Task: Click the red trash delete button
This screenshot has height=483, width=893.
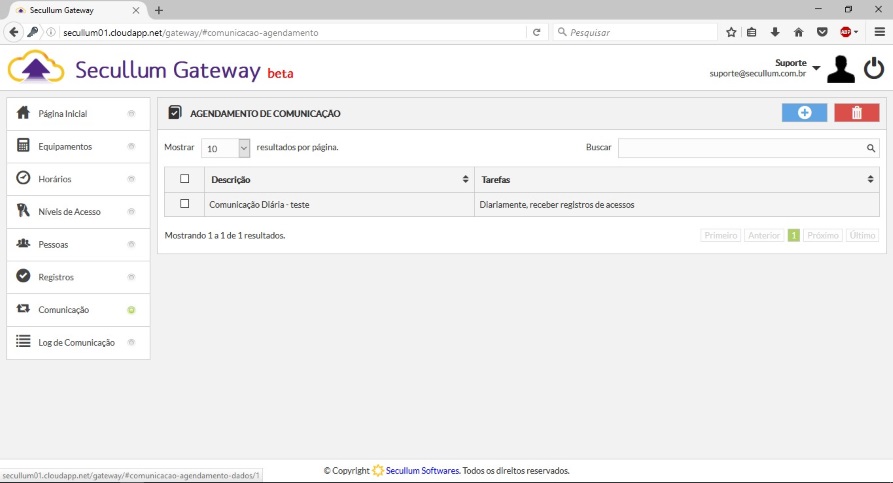Action: coord(856,113)
